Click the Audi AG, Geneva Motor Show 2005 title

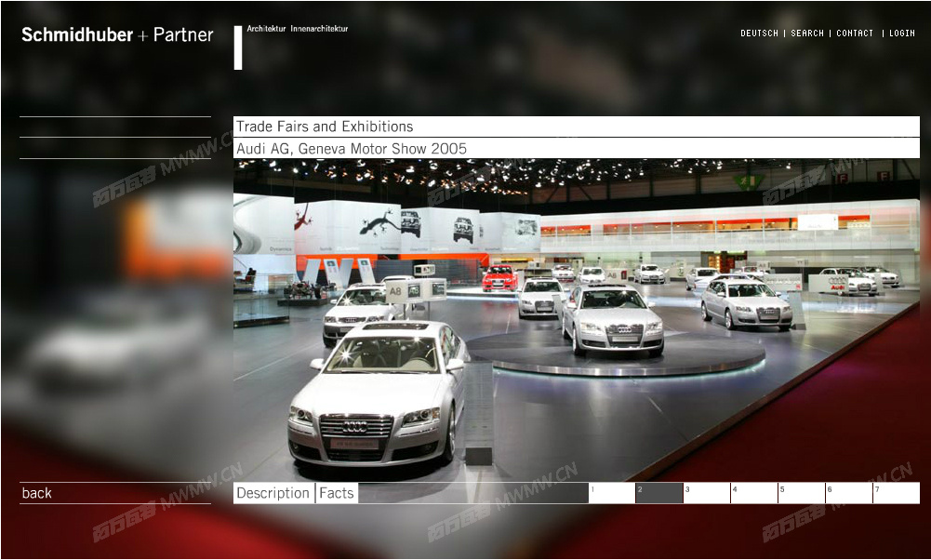click(352, 149)
